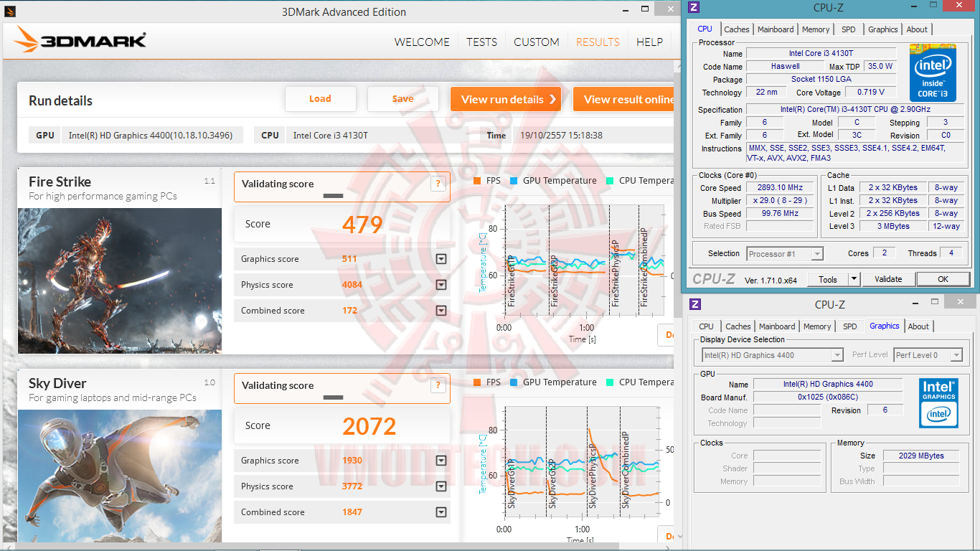Go to the WELCOME tab in 3DMark

[422, 42]
